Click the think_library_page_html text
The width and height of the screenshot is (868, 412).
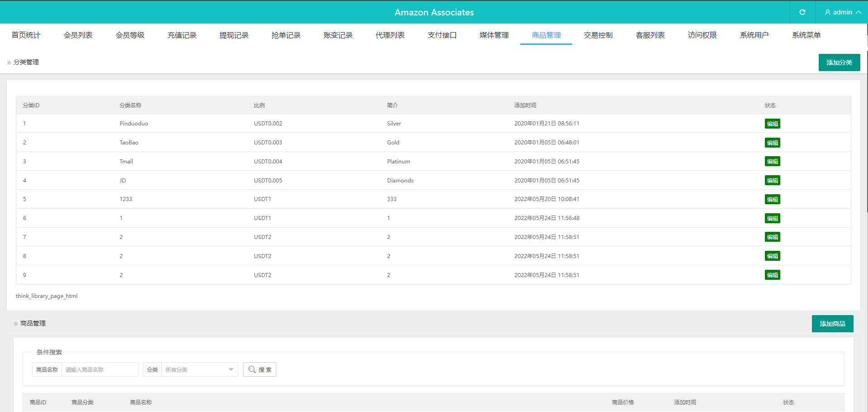pyautogui.click(x=47, y=296)
